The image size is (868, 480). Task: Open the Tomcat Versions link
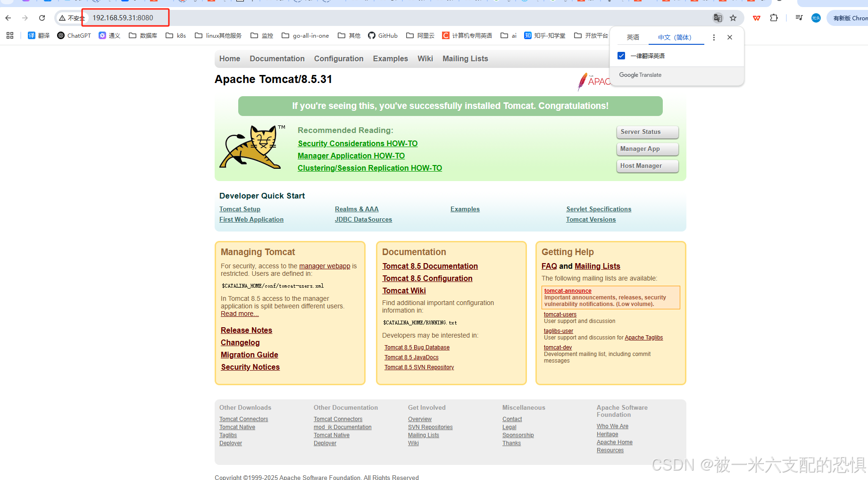pyautogui.click(x=591, y=219)
